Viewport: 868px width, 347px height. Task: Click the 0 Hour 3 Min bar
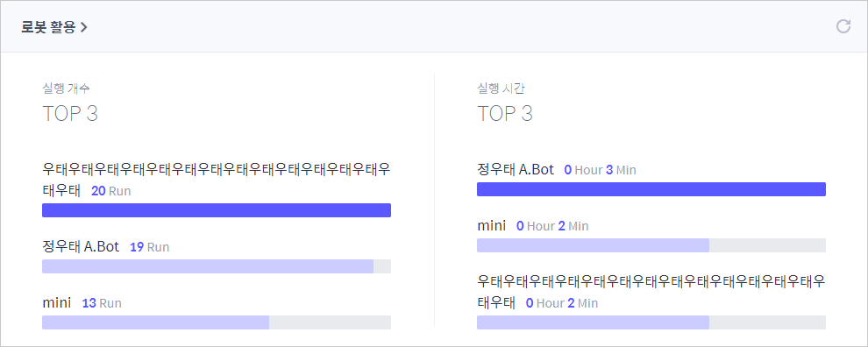pyautogui.click(x=651, y=189)
